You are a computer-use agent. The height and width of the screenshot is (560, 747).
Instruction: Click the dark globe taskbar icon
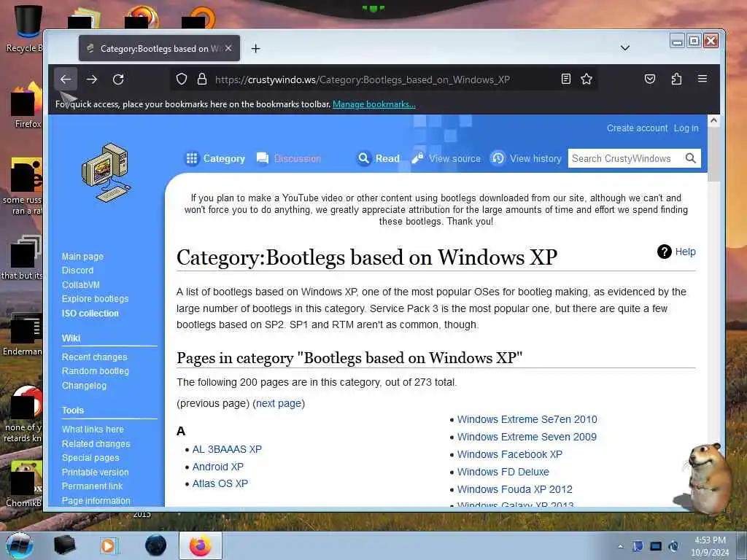click(x=156, y=545)
